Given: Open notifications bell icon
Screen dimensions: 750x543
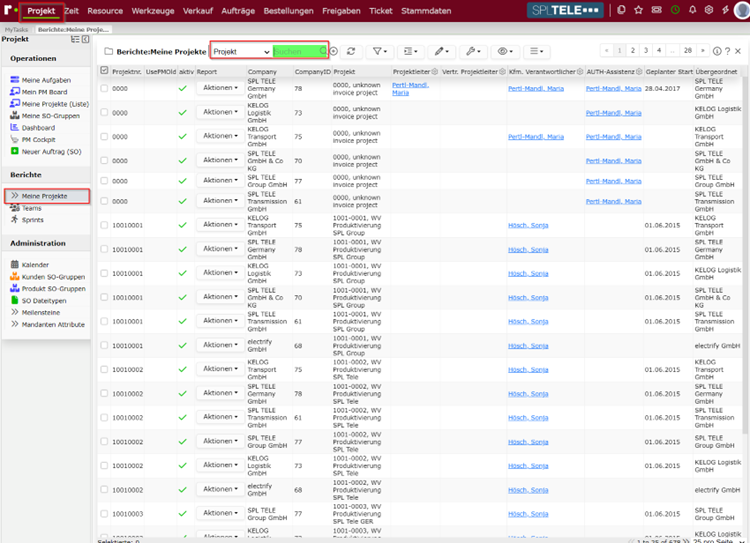Looking at the screenshot, I should (692, 10).
